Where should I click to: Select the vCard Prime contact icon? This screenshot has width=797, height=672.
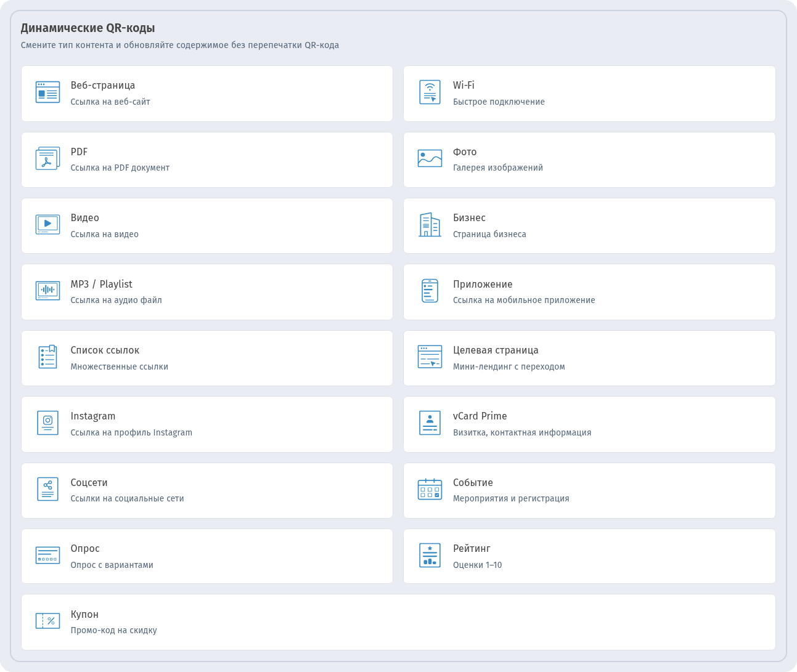tap(430, 423)
